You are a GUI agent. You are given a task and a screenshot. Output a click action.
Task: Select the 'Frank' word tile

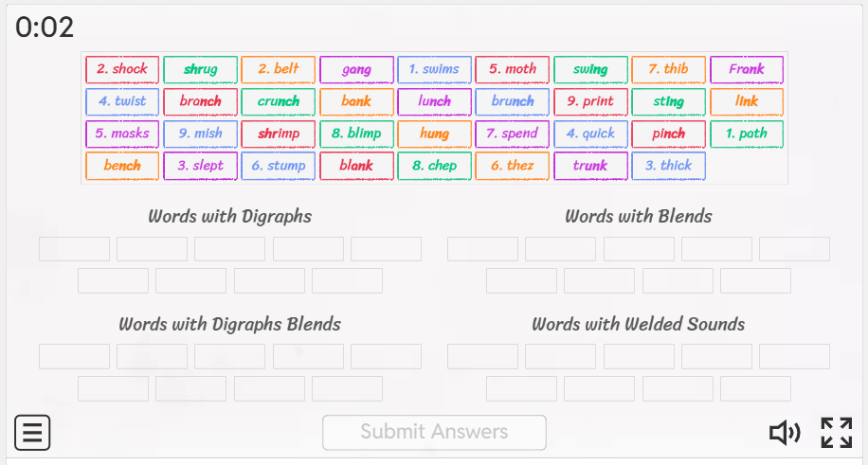tap(747, 69)
